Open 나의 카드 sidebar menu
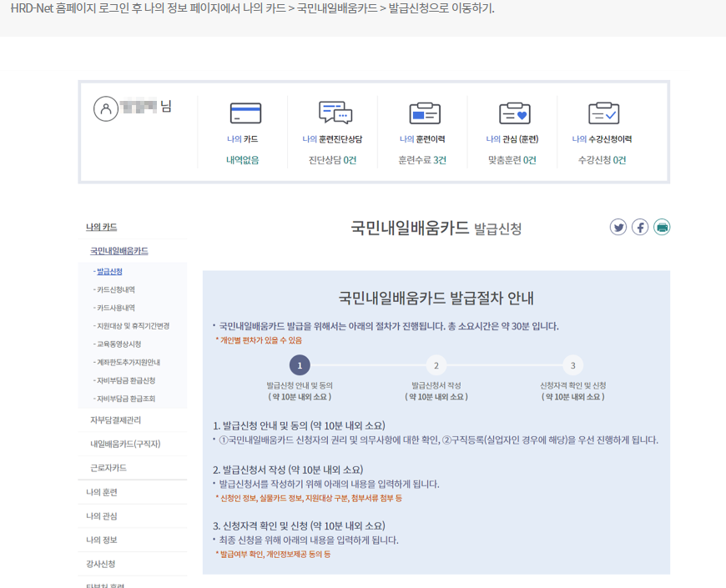 click(x=102, y=227)
